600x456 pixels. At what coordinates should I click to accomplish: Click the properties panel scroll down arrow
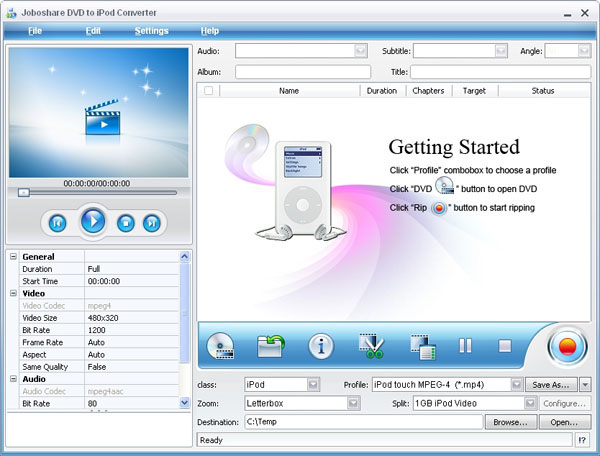point(184,402)
